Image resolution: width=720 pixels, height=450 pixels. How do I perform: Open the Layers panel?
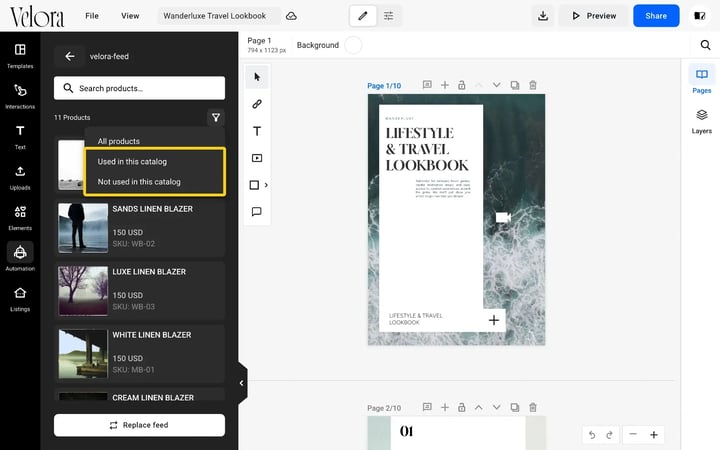[701, 120]
